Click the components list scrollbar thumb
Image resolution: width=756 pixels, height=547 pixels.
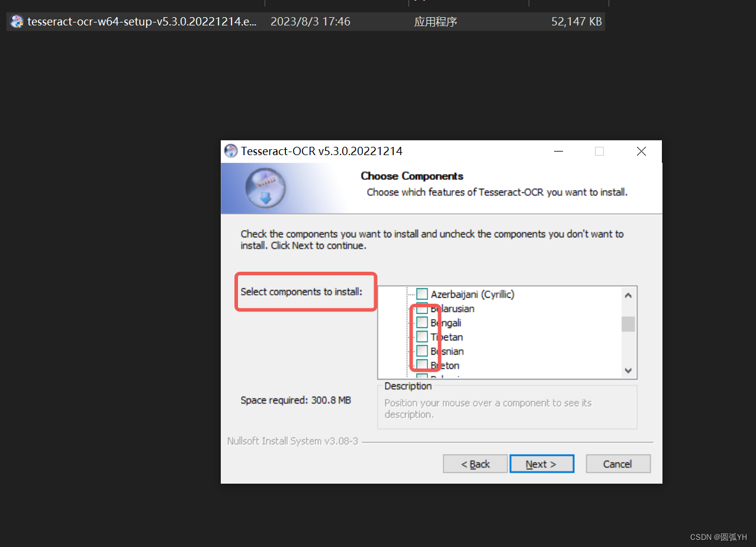coord(628,324)
